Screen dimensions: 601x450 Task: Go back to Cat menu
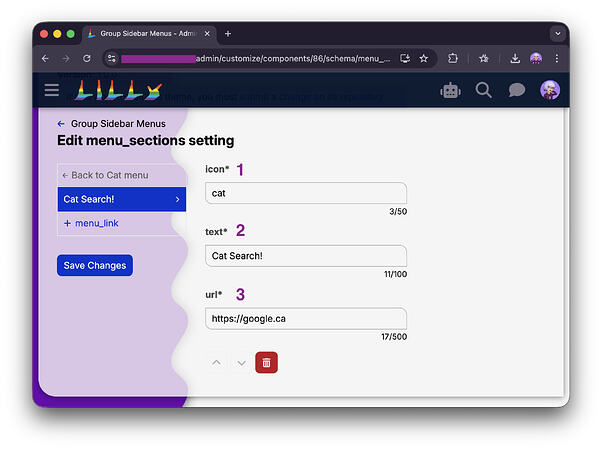(x=105, y=175)
